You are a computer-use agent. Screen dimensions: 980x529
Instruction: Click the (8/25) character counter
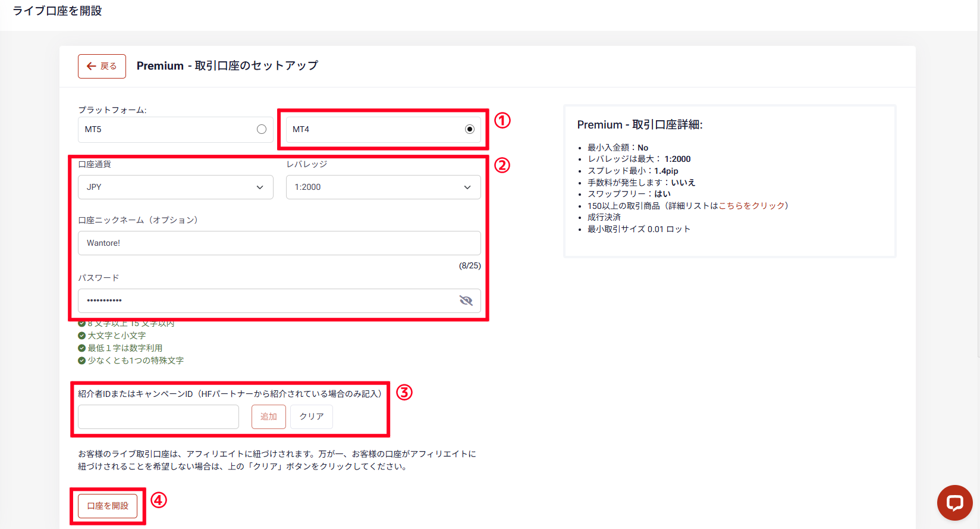[x=470, y=265]
